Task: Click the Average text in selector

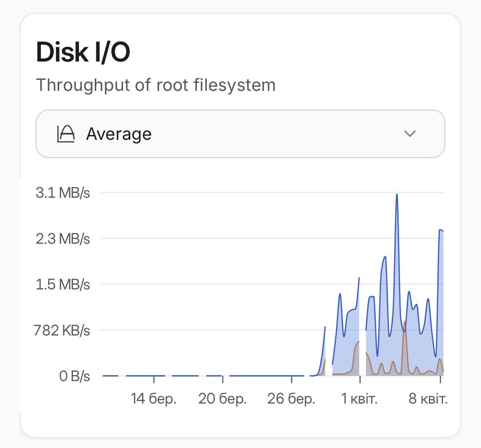Action: pyautogui.click(x=119, y=134)
